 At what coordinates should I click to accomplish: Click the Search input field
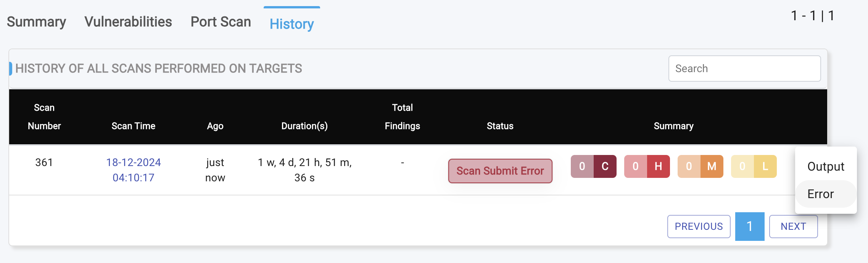point(744,69)
